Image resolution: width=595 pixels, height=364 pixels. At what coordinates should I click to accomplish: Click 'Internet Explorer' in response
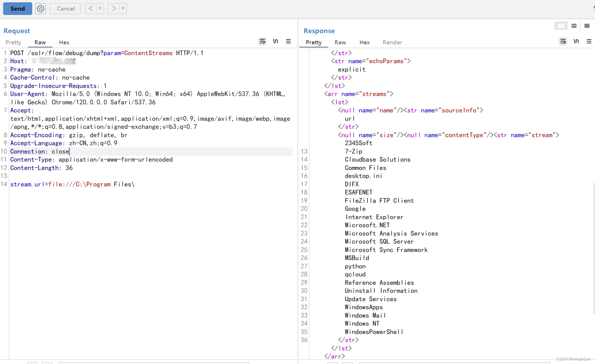coord(374,217)
